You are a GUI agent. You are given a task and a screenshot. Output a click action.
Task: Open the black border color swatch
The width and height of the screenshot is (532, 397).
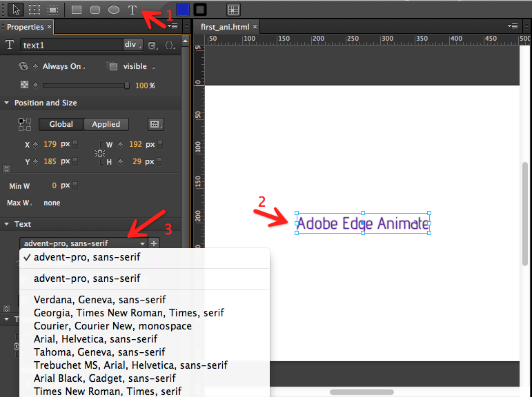tap(200, 10)
